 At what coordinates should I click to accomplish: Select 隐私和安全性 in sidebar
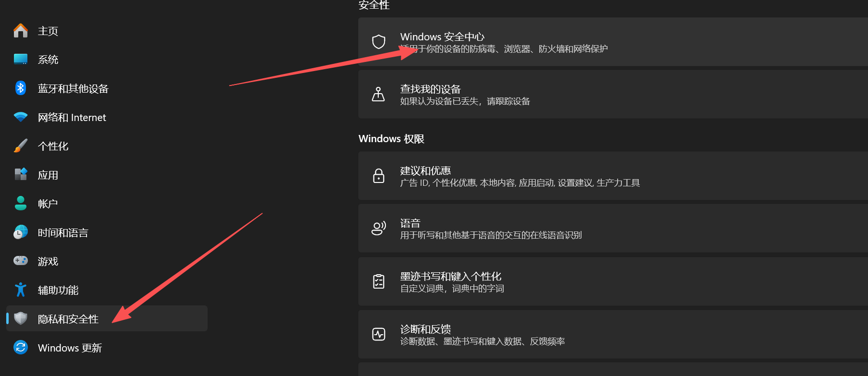coord(107,318)
